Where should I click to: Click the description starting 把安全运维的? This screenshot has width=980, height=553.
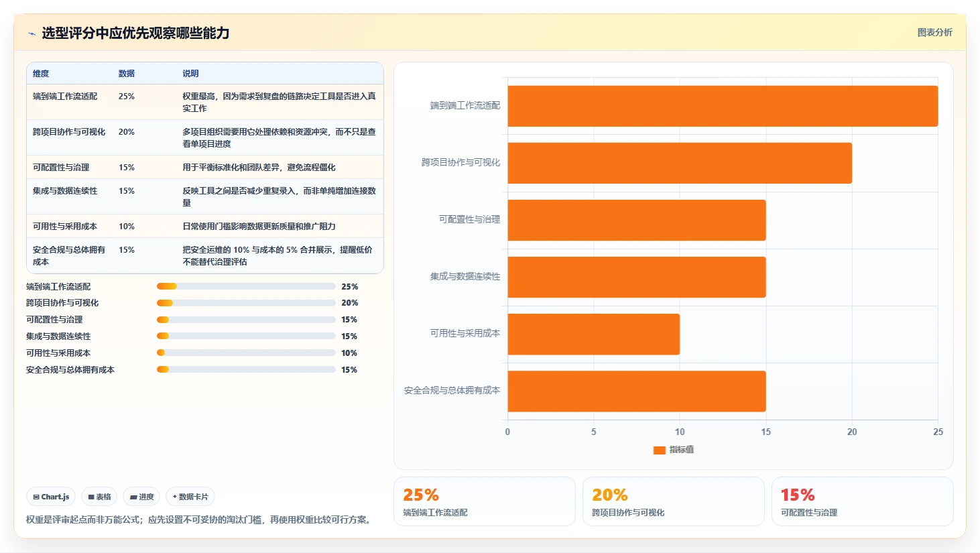[278, 256]
